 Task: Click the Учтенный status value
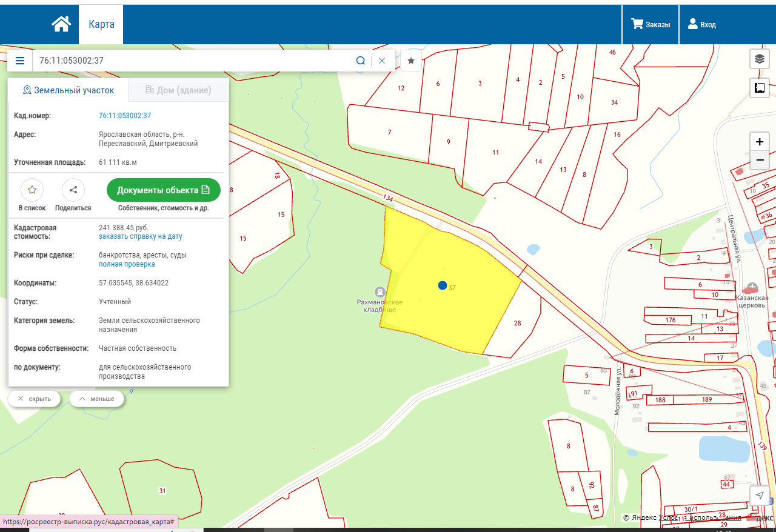[115, 301]
